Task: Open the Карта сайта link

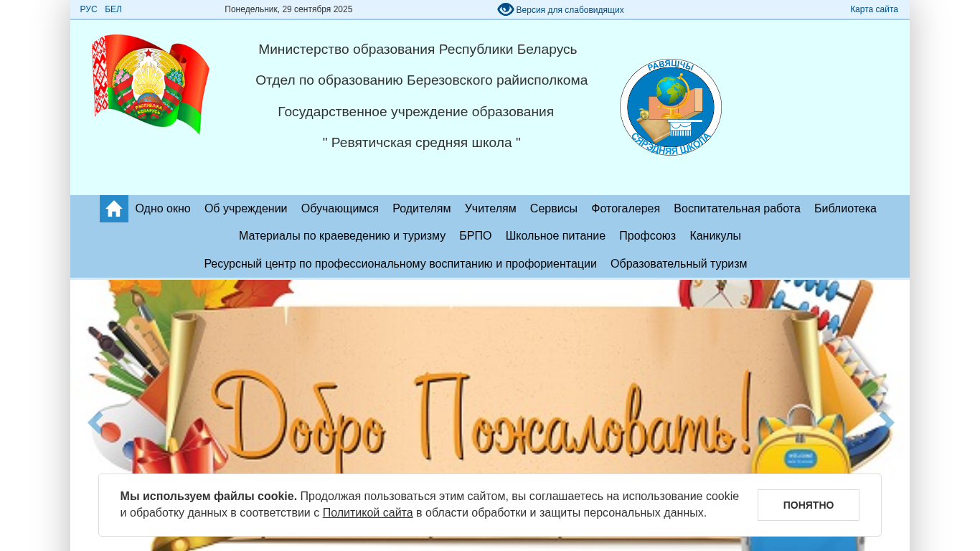Action: click(874, 9)
